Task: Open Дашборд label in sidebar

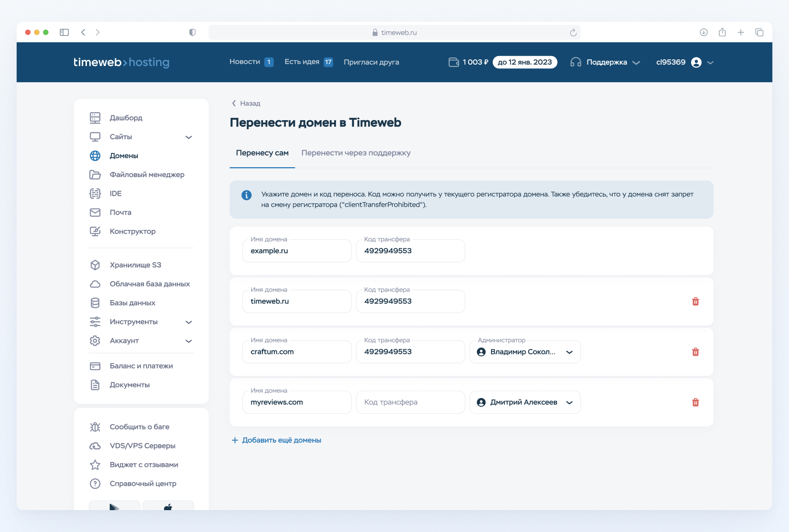Action: click(126, 118)
